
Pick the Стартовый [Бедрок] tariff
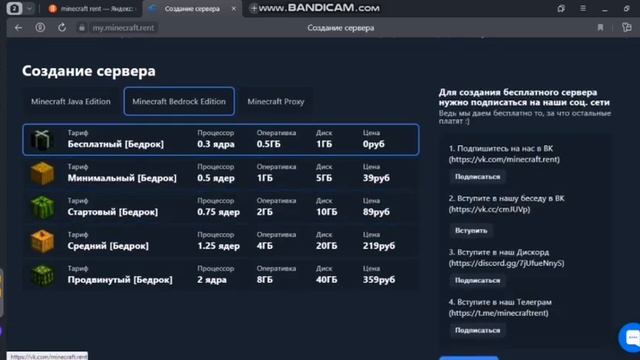pyautogui.click(x=221, y=207)
